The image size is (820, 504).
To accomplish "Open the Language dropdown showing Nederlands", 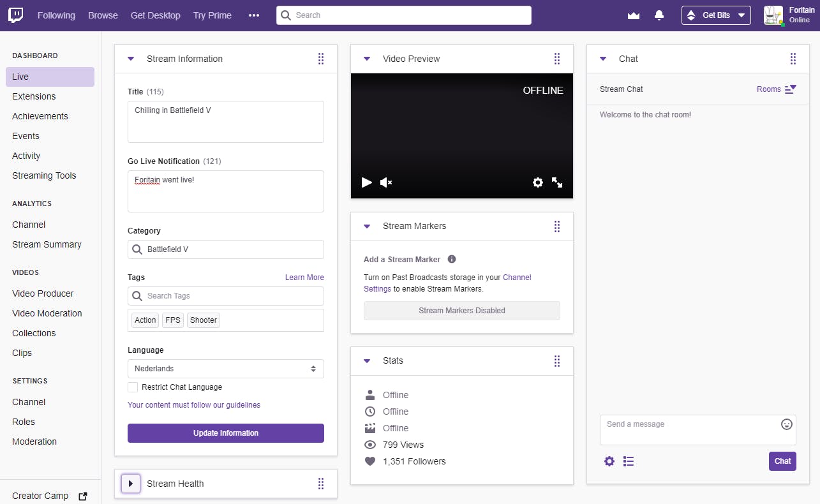I will (x=226, y=369).
